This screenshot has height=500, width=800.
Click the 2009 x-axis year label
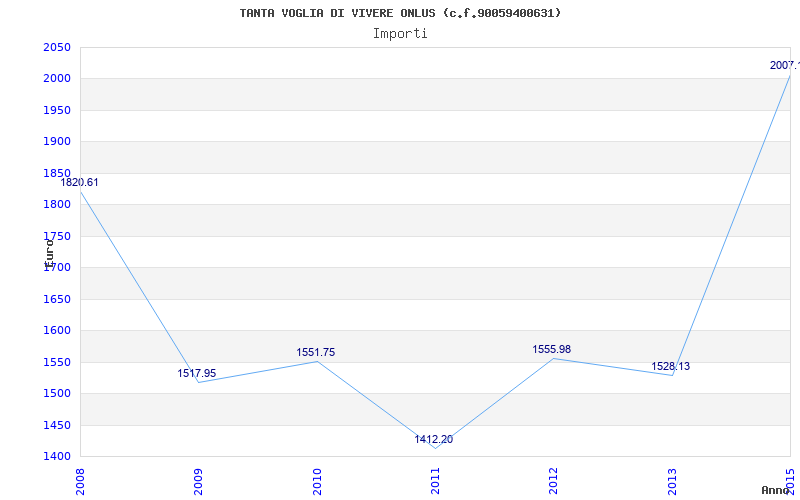(198, 481)
